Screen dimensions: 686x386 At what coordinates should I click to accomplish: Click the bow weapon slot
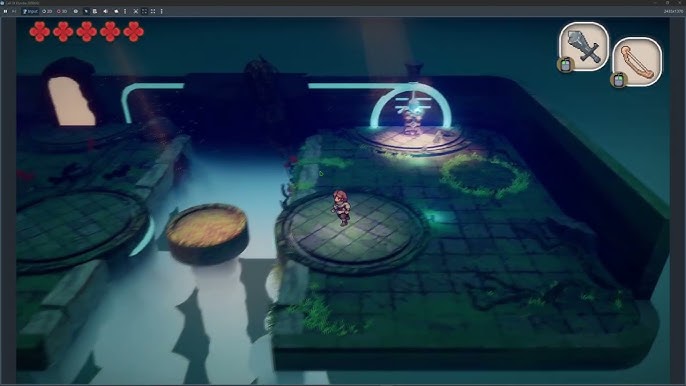pos(637,61)
